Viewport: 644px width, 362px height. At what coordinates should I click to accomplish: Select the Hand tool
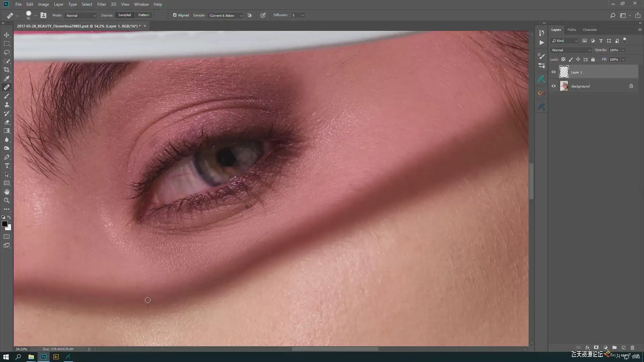coord(7,192)
